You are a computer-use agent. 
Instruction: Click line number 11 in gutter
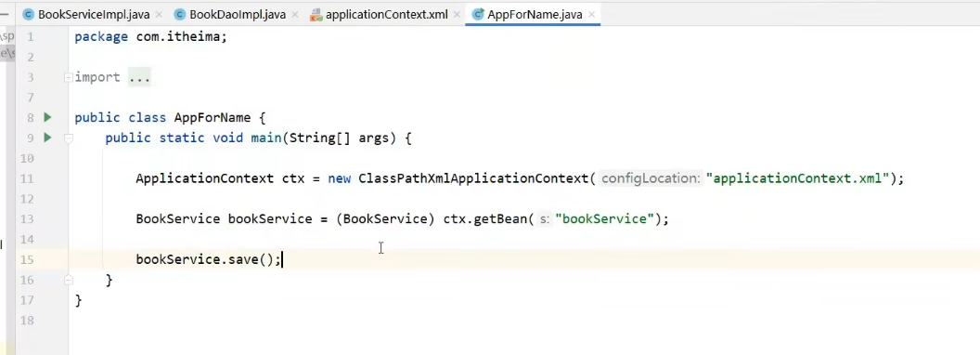26,178
